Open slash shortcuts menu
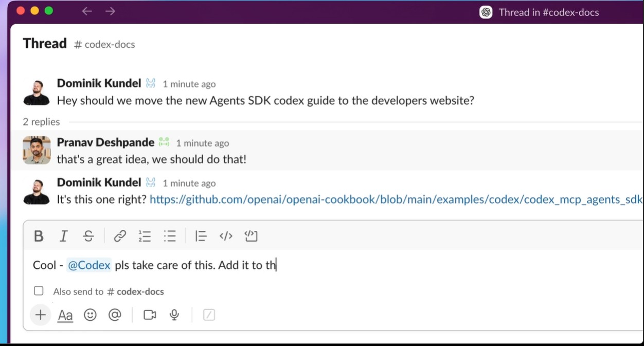Screen dimensions: 644x346 (x=209, y=315)
